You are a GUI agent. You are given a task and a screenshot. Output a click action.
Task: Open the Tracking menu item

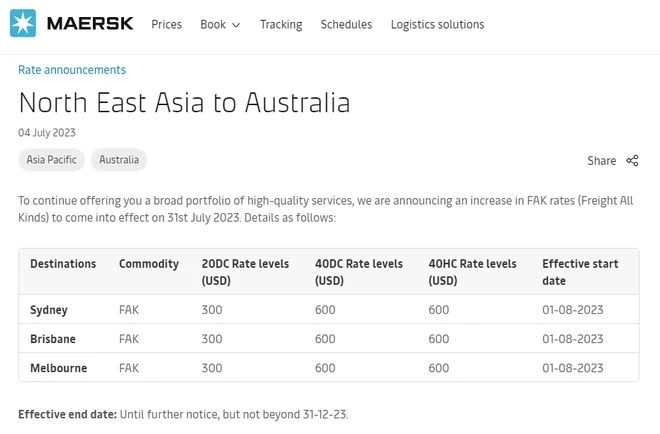coord(281,24)
